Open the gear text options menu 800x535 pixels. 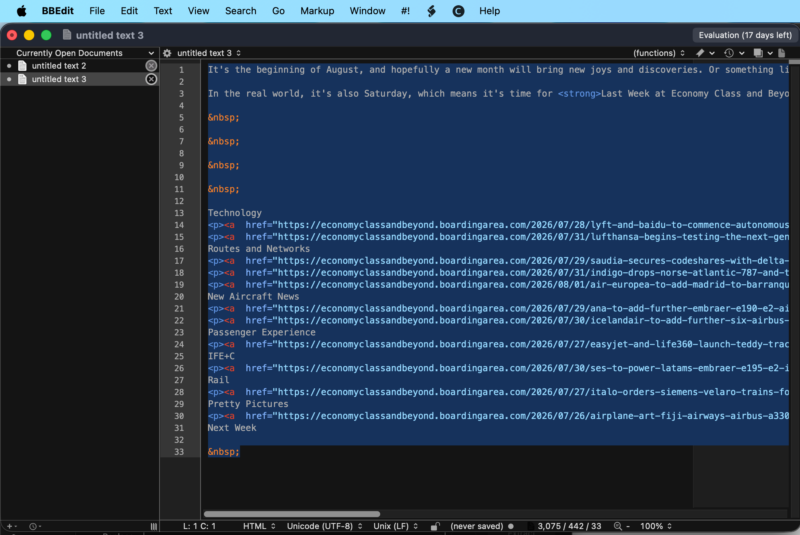(x=167, y=53)
